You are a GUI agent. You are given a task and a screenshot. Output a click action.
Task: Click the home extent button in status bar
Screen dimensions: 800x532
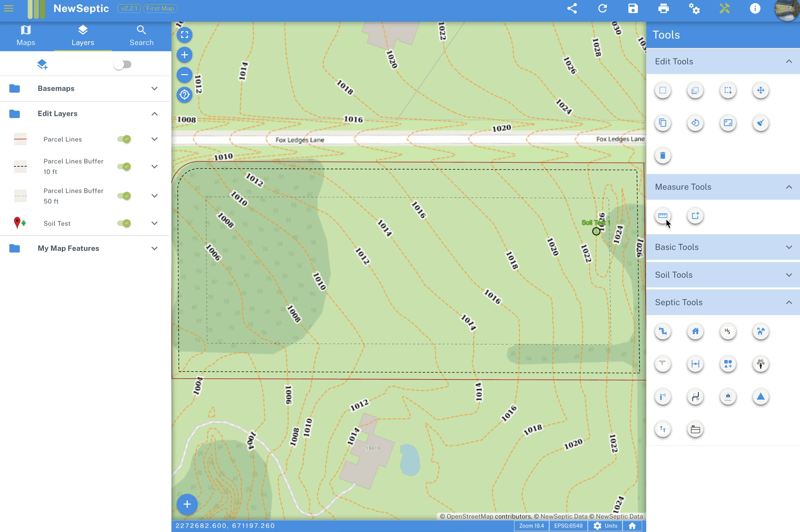pos(632,526)
